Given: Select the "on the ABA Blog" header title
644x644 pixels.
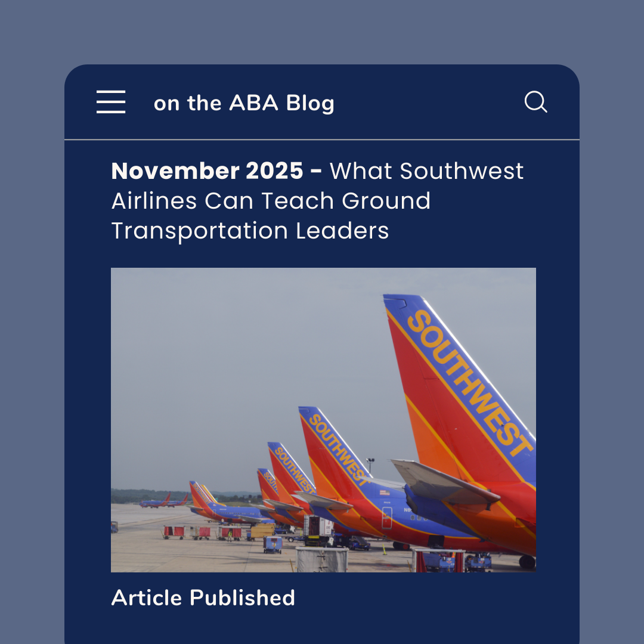Looking at the screenshot, I should tap(244, 103).
